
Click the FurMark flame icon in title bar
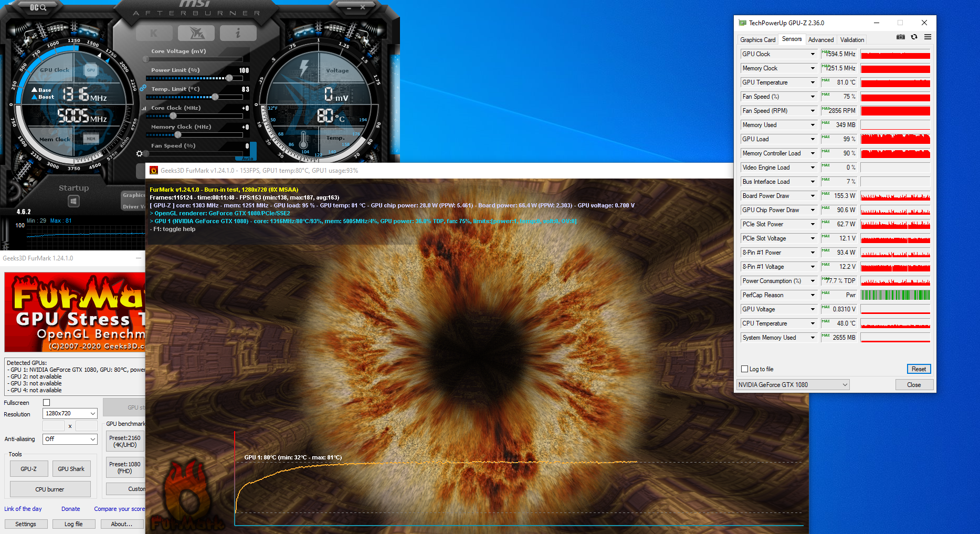pyautogui.click(x=154, y=170)
